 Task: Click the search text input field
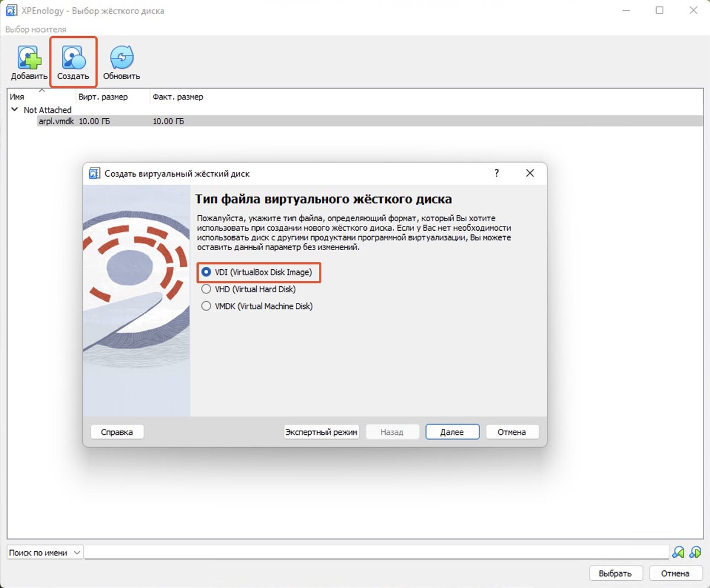coord(377,553)
